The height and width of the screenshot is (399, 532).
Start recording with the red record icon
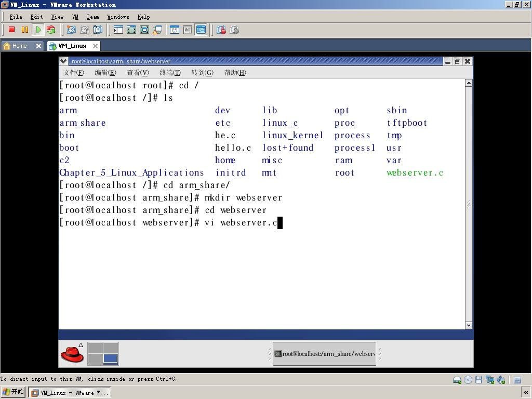[x=221, y=30]
